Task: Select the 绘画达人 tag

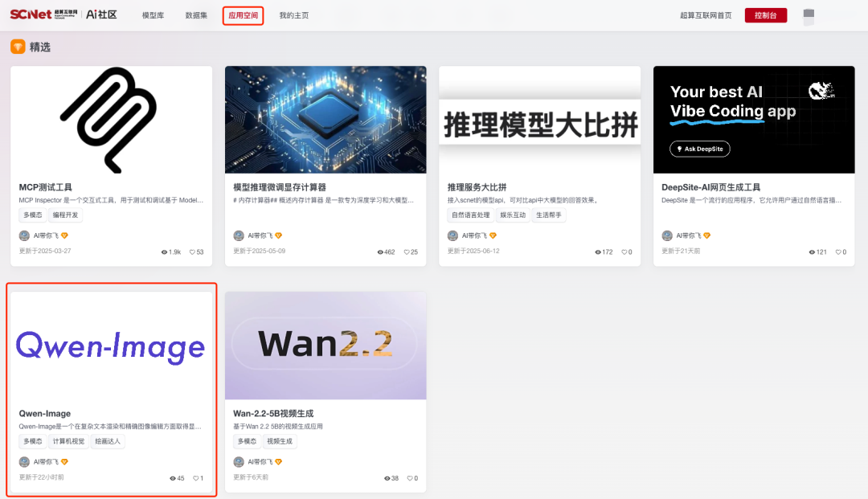Action: (108, 441)
